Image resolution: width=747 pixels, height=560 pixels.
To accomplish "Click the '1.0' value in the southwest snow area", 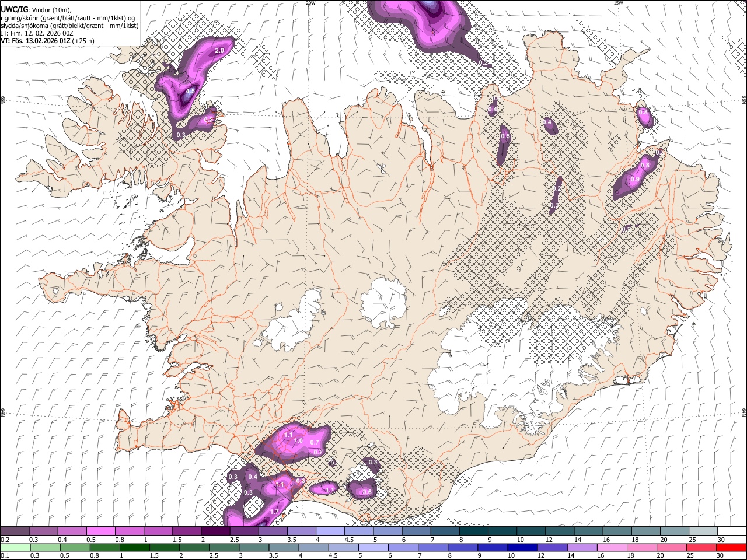I will pyautogui.click(x=298, y=441).
